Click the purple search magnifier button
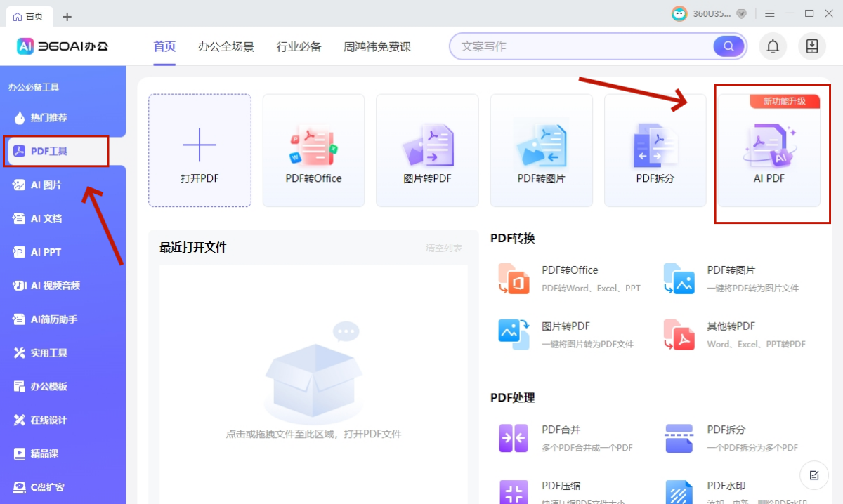This screenshot has height=504, width=843. (728, 46)
